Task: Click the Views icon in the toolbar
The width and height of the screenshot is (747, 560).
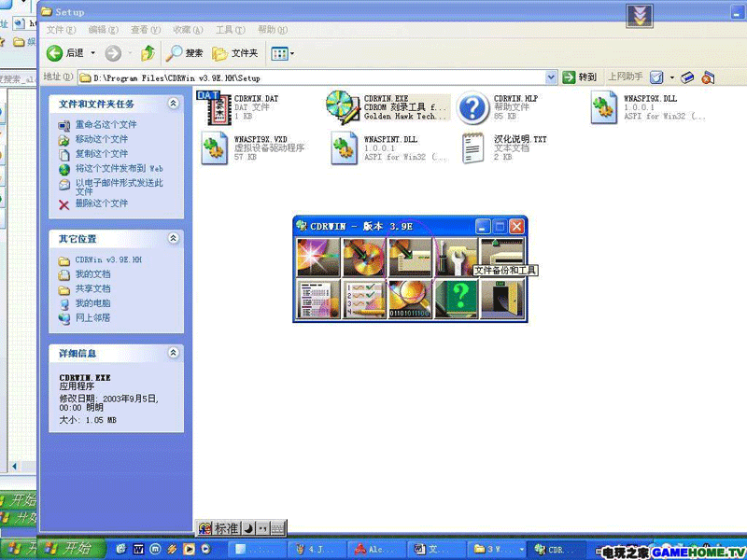Action: [x=279, y=53]
